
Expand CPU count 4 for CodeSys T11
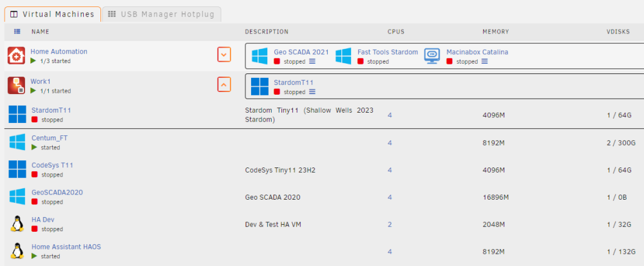(390, 170)
